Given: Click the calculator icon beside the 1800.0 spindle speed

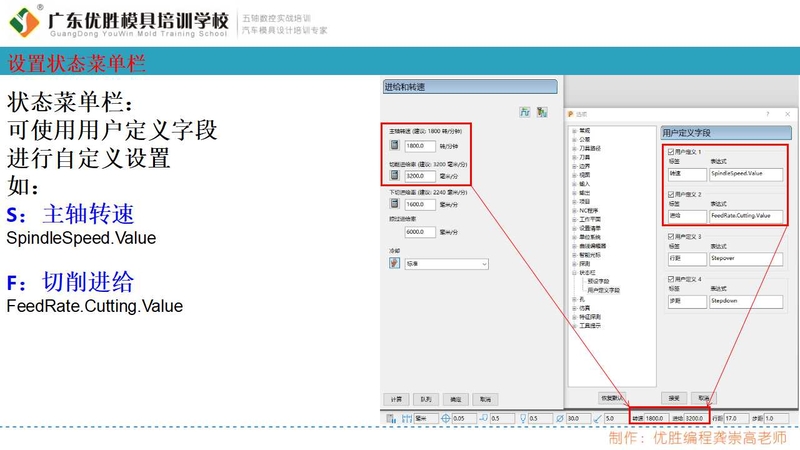Looking at the screenshot, I should point(394,146).
